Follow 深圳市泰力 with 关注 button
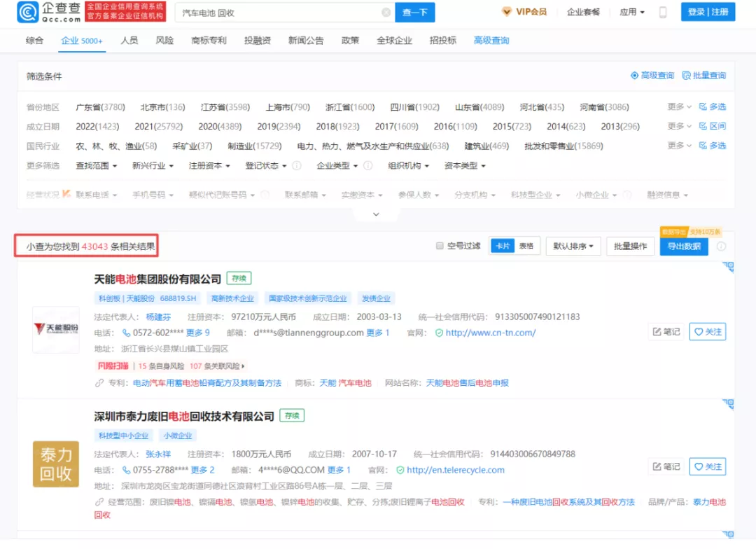 pyautogui.click(x=708, y=466)
